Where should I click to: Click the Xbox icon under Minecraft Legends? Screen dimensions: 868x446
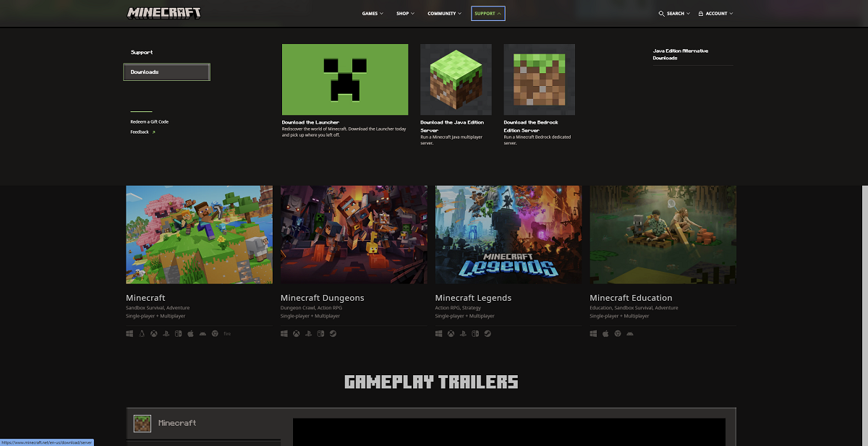click(x=451, y=333)
